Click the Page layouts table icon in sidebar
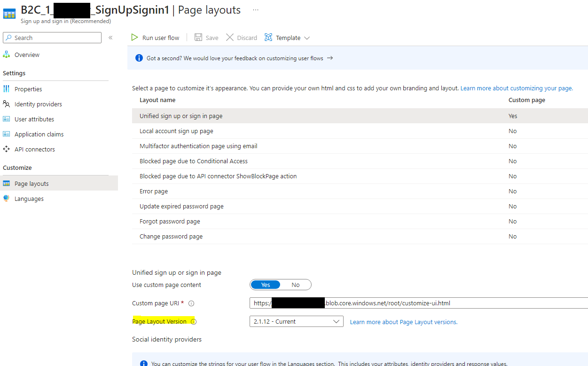 point(7,183)
